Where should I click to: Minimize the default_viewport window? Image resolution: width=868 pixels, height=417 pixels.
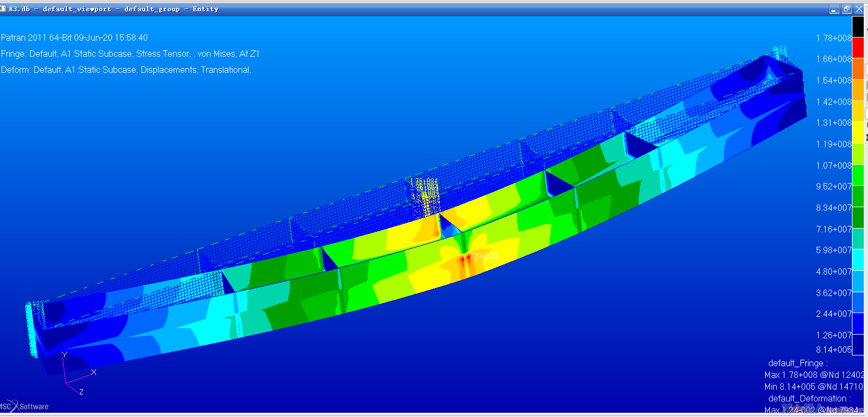pyautogui.click(x=834, y=9)
